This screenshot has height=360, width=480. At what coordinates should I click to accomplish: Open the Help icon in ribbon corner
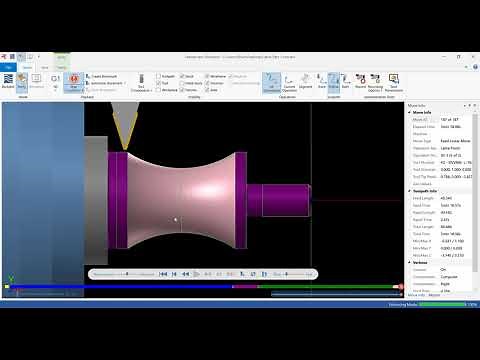[475, 67]
